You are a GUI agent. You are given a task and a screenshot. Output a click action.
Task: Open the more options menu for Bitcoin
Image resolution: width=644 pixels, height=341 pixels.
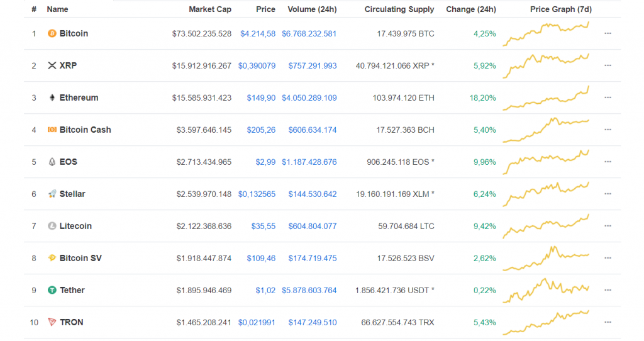[608, 33]
